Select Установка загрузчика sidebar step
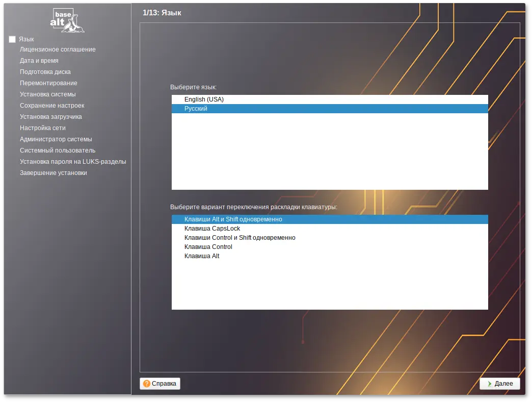 50,117
